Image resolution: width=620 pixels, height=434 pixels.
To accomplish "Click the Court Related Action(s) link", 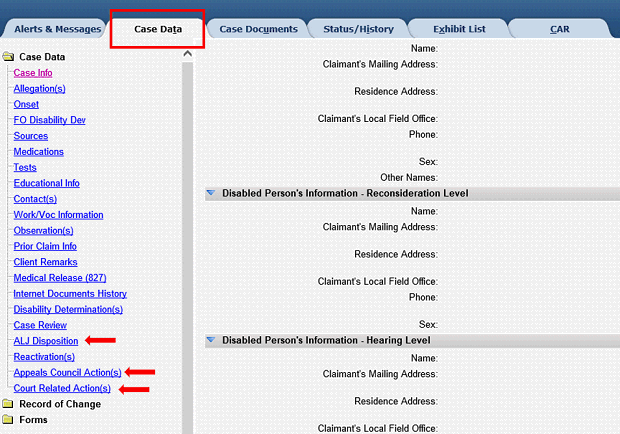I will (x=62, y=388).
